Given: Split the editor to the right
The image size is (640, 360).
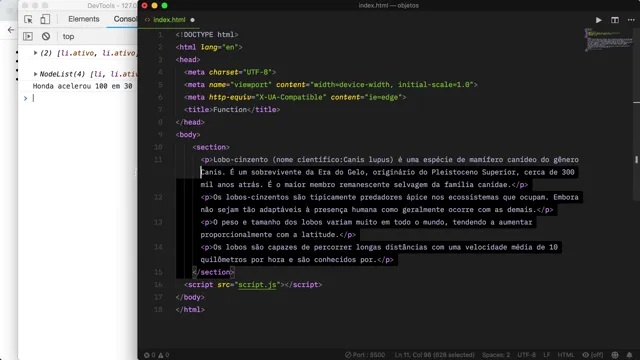Looking at the screenshot, I should tap(615, 20).
